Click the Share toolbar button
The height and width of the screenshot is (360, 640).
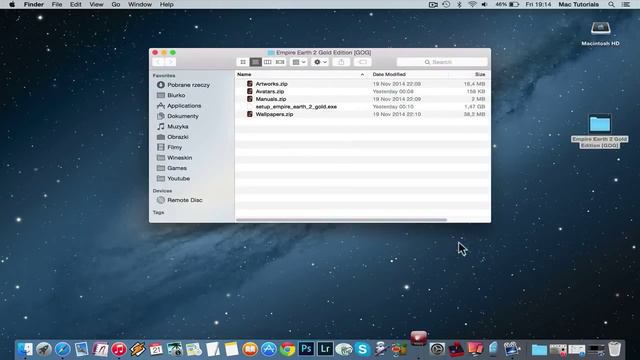coord(341,62)
